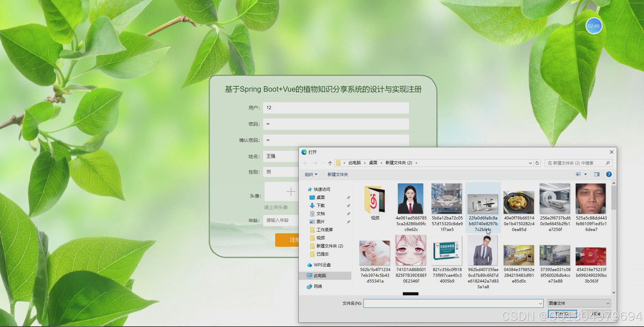This screenshot has width=644, height=327.
Task: Select 桌面 in navigation pane
Action: (320, 197)
